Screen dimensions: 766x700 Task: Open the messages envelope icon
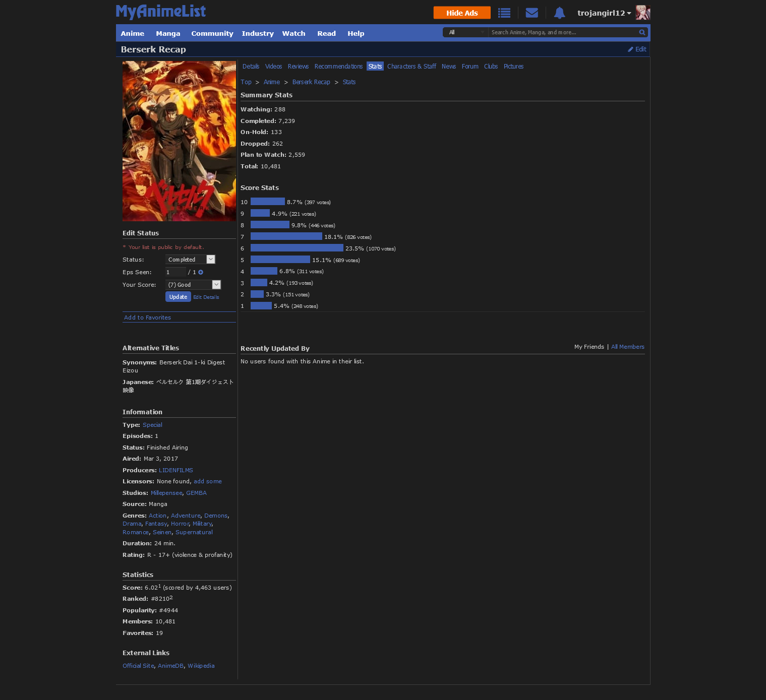point(532,13)
